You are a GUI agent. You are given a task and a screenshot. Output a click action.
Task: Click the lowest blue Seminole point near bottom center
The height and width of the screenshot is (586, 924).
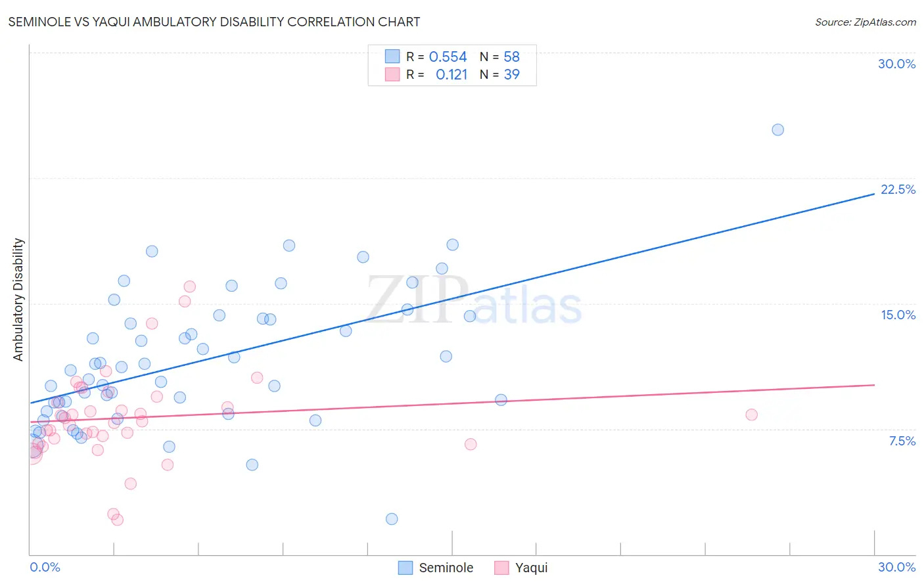392,519
